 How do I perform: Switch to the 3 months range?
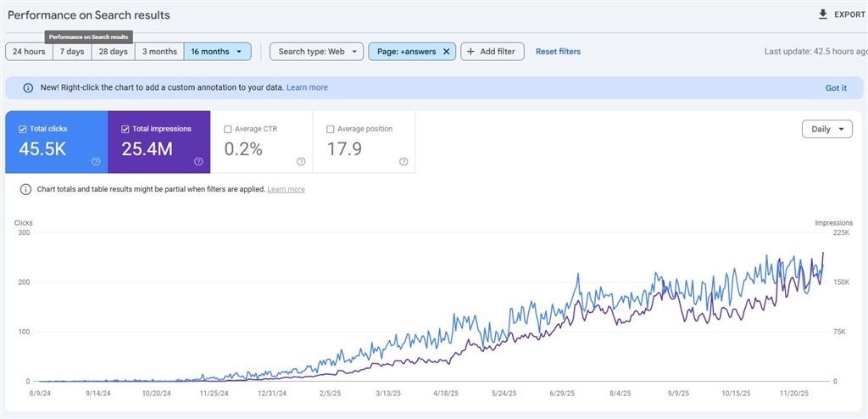[159, 52]
